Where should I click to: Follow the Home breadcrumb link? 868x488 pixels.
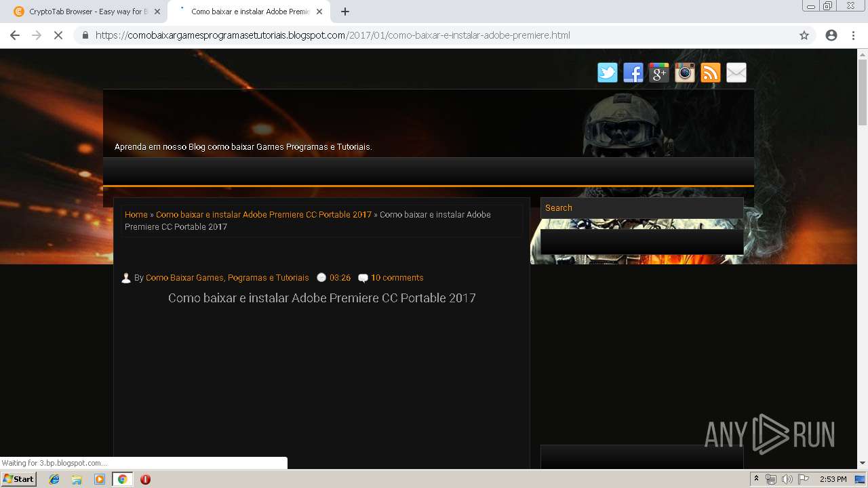coord(136,214)
